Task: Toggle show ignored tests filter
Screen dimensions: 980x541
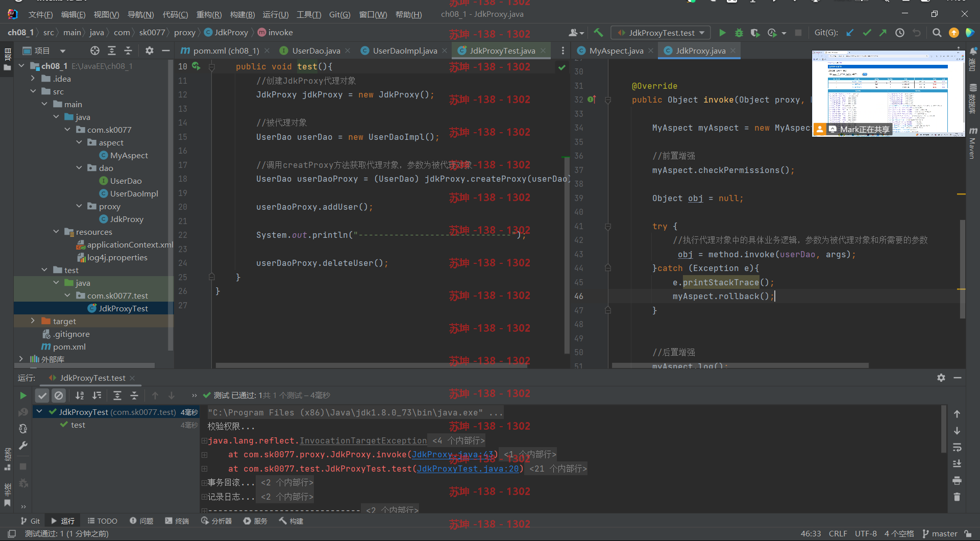Action: (59, 396)
